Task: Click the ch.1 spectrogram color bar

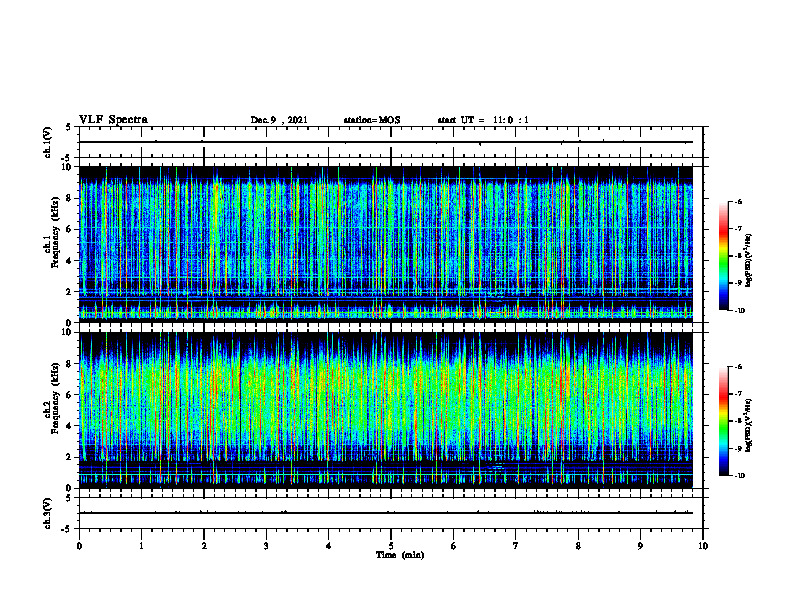Action: tap(723, 256)
